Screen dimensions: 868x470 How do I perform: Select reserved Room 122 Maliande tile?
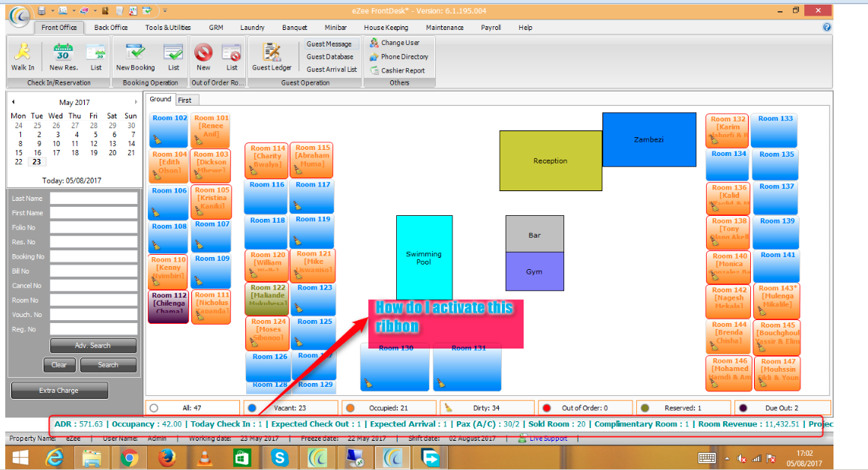(267, 298)
